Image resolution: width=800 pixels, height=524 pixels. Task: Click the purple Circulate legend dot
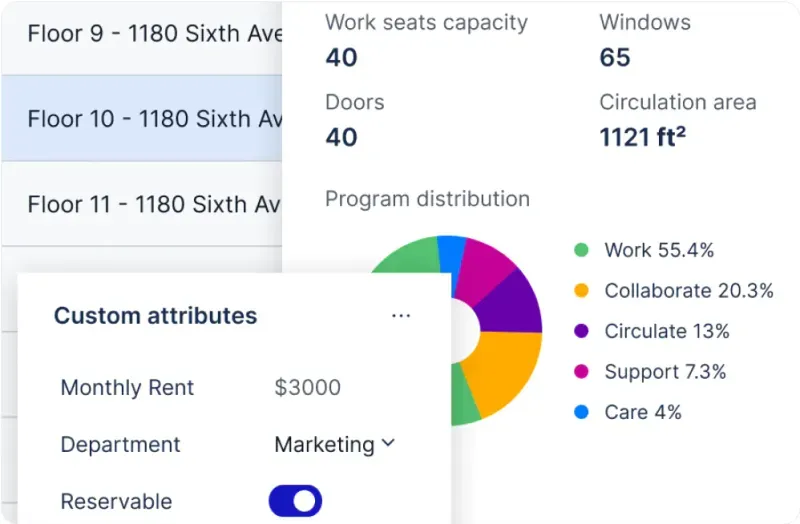(x=581, y=331)
